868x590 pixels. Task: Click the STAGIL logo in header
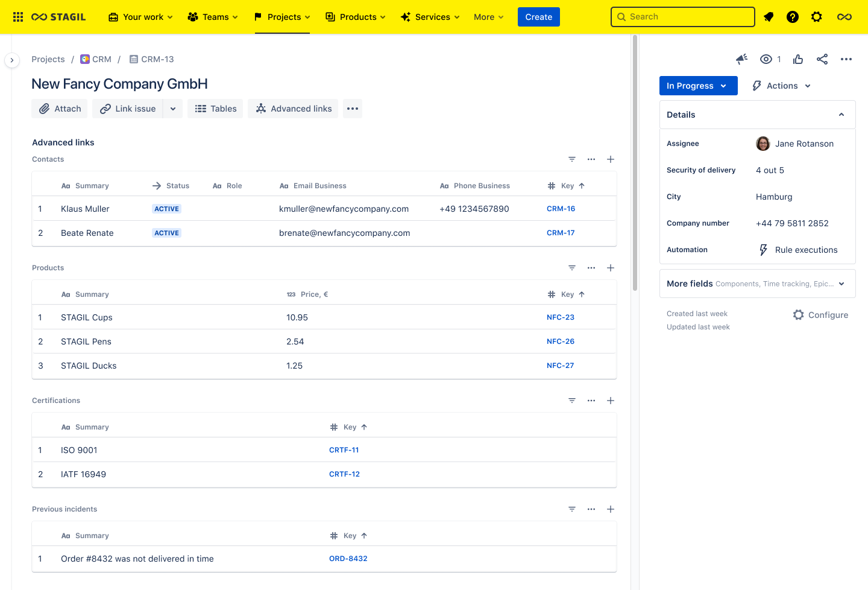tap(58, 17)
